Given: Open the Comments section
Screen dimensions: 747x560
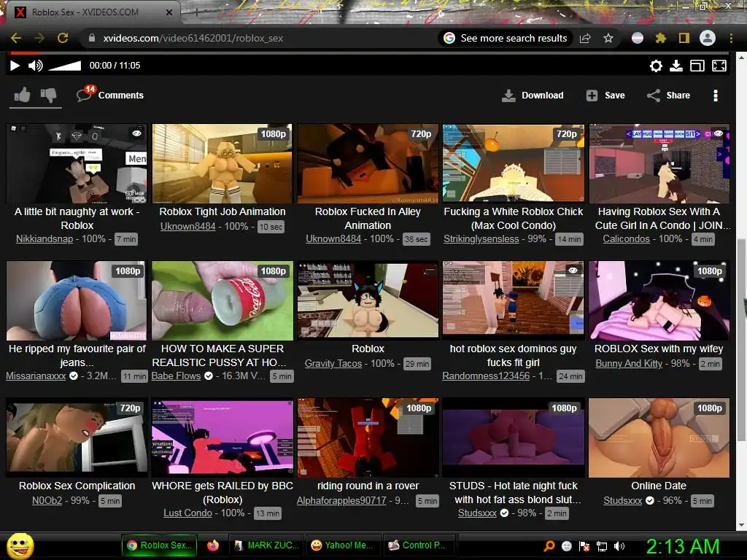Looking at the screenshot, I should coord(110,95).
